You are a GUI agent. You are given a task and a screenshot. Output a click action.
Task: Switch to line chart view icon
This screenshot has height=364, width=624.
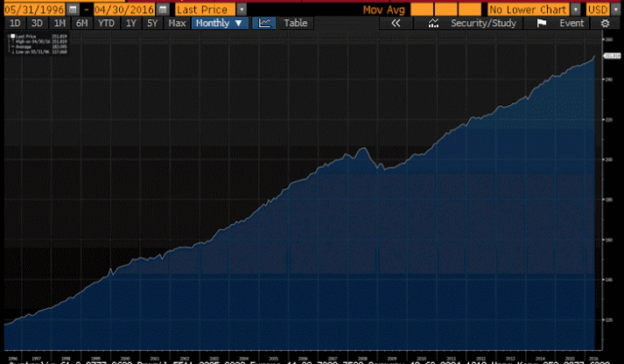(x=263, y=23)
